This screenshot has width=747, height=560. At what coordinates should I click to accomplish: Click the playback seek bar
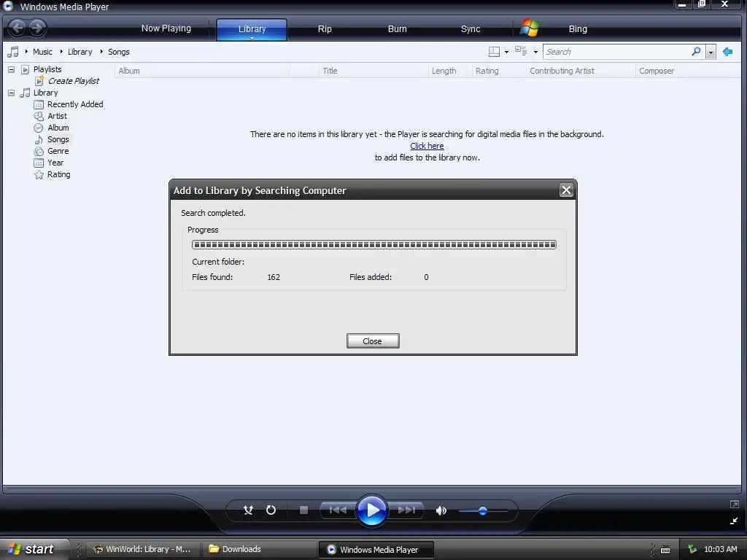coord(372,489)
